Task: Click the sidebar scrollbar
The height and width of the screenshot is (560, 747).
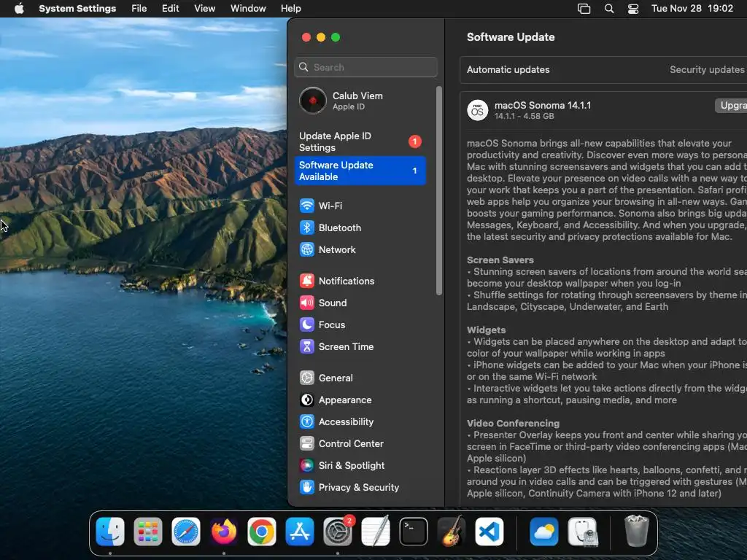Action: (438, 190)
